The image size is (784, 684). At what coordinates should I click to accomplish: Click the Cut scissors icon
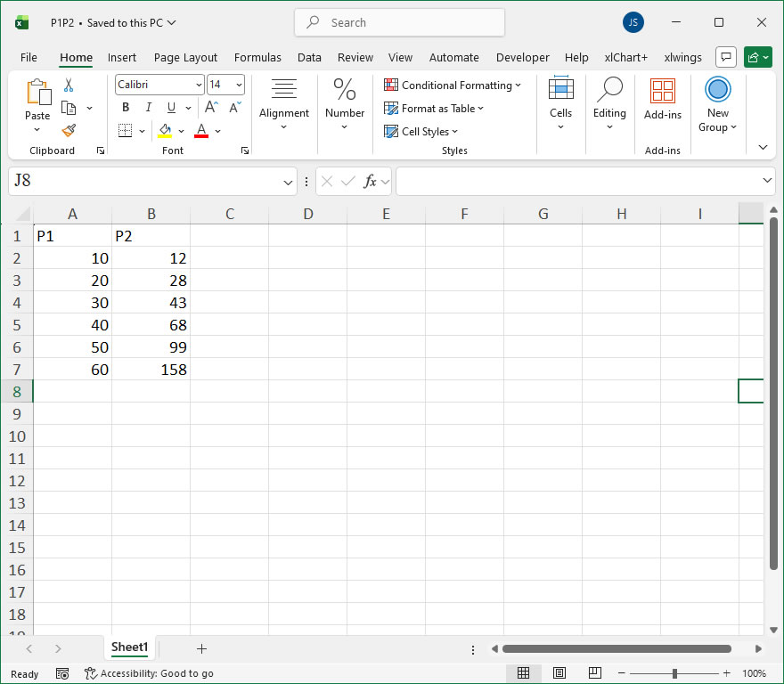pyautogui.click(x=69, y=85)
